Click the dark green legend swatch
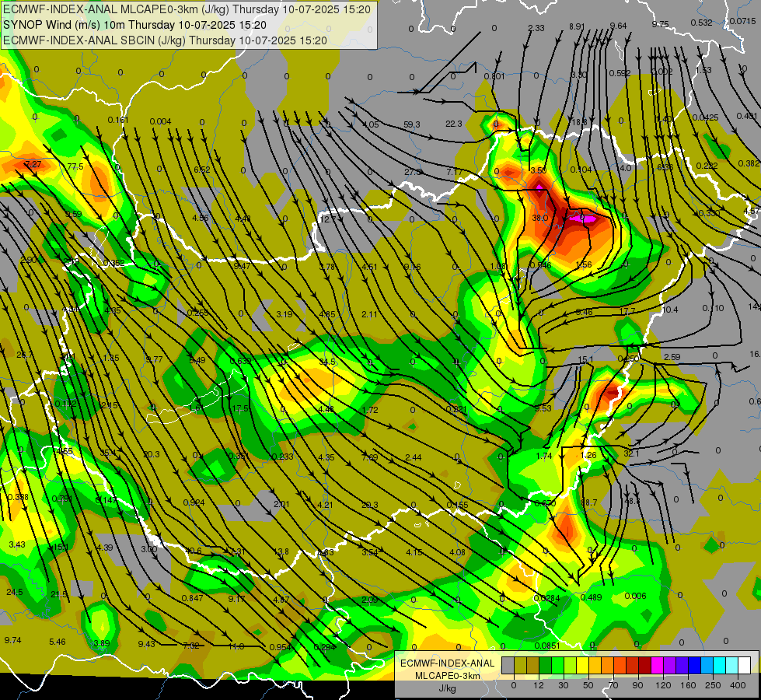The height and width of the screenshot is (700, 761). click(x=545, y=666)
